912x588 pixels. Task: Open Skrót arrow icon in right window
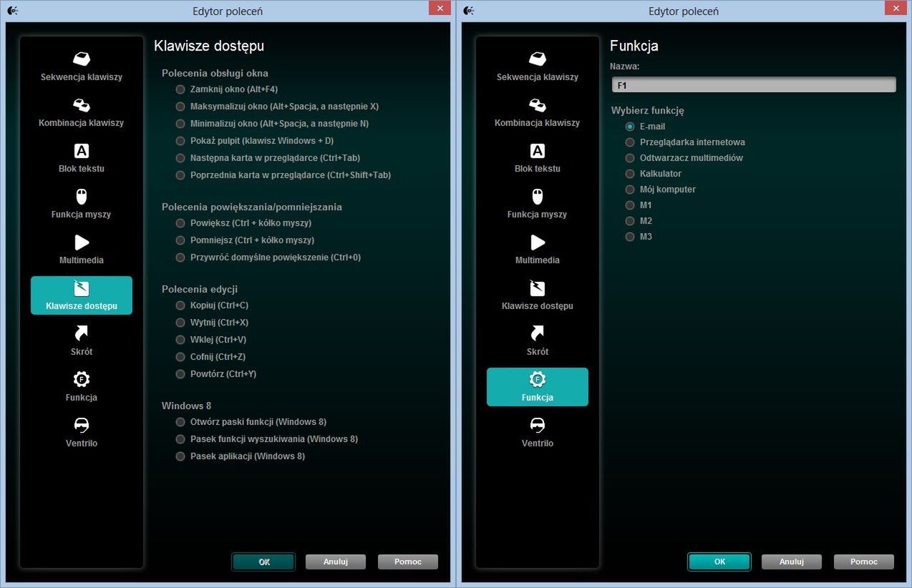click(x=538, y=333)
